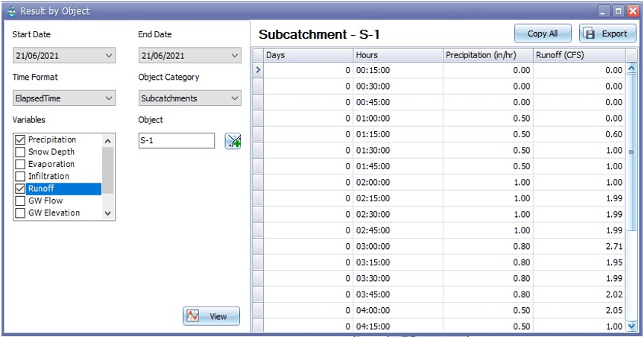The image size is (644, 337).
Task: Select the Hours cell 04:15:00
Action: coord(398,327)
